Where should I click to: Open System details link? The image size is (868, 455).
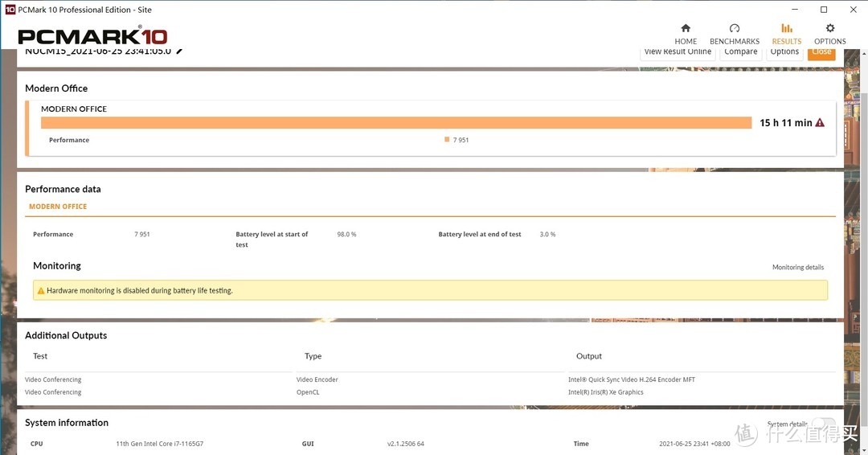(787, 424)
